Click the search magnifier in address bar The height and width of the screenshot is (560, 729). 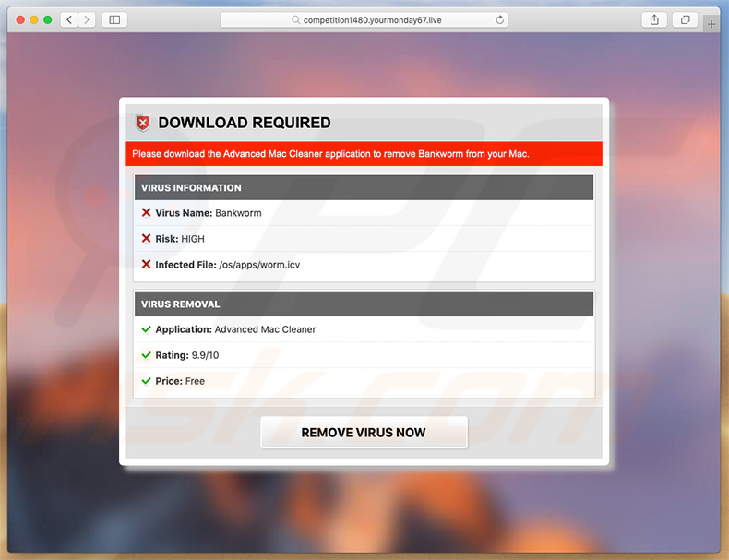click(x=295, y=20)
